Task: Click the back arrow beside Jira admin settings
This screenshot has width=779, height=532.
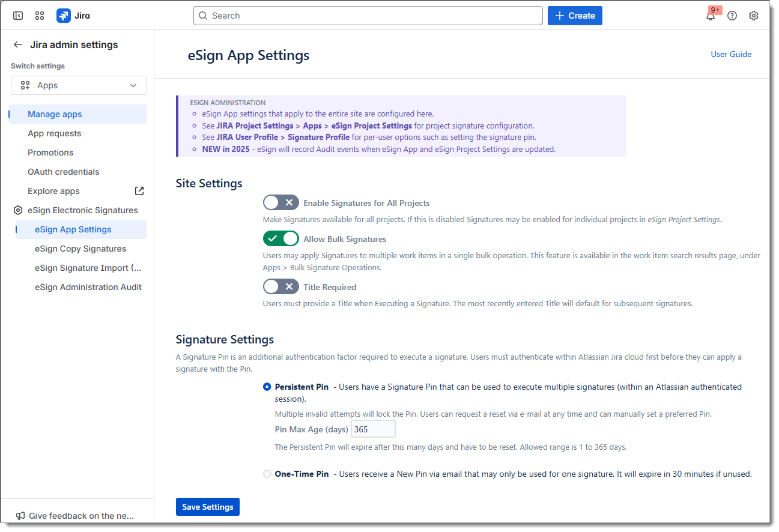Action: [18, 44]
